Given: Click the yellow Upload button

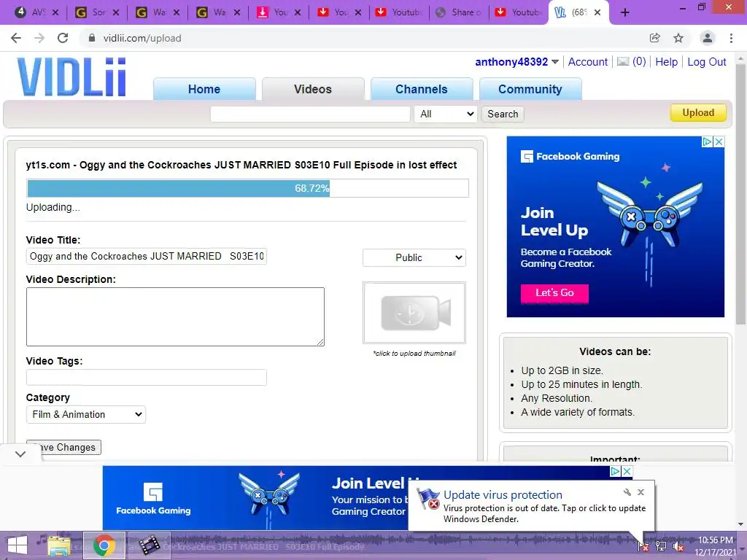Looking at the screenshot, I should (698, 113).
